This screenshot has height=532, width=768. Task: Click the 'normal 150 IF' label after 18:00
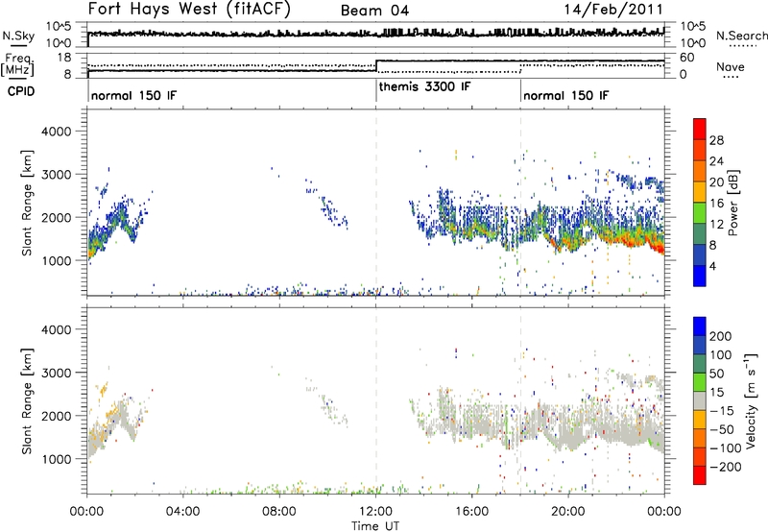click(565, 95)
